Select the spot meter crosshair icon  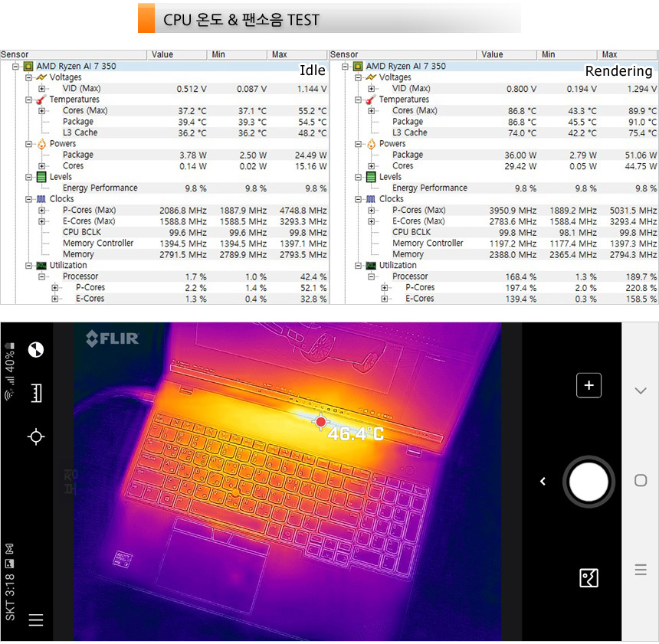pos(35,436)
